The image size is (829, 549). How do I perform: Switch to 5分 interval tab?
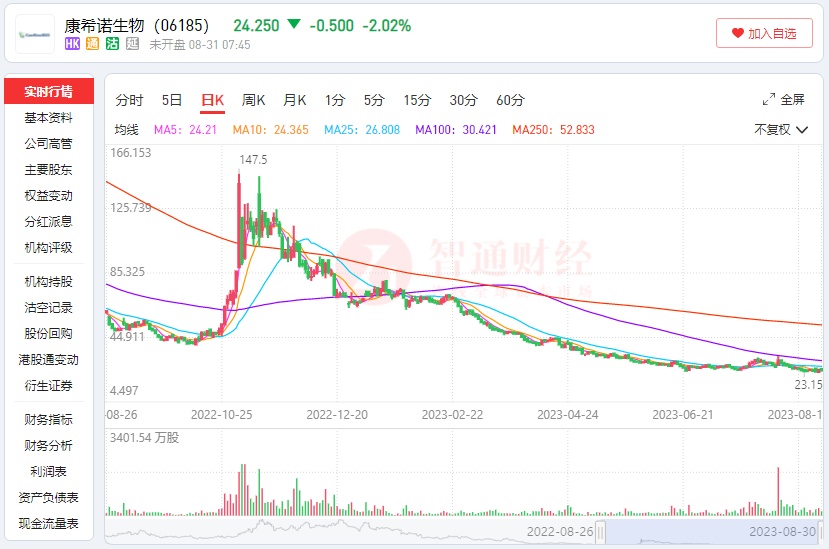[374, 100]
